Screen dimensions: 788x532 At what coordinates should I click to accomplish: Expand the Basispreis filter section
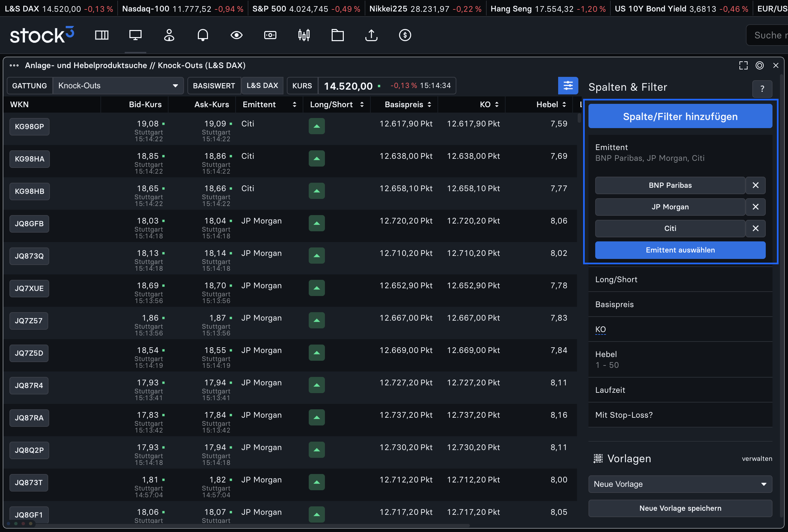tap(680, 304)
